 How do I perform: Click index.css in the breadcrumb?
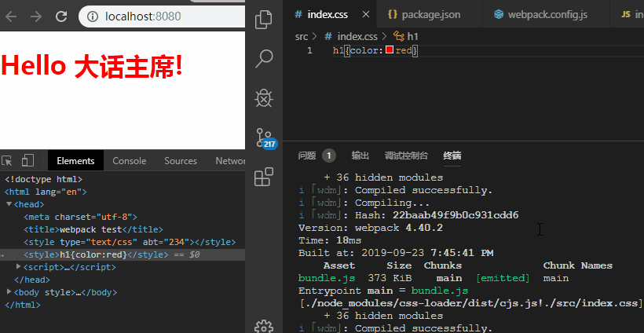[357, 37]
